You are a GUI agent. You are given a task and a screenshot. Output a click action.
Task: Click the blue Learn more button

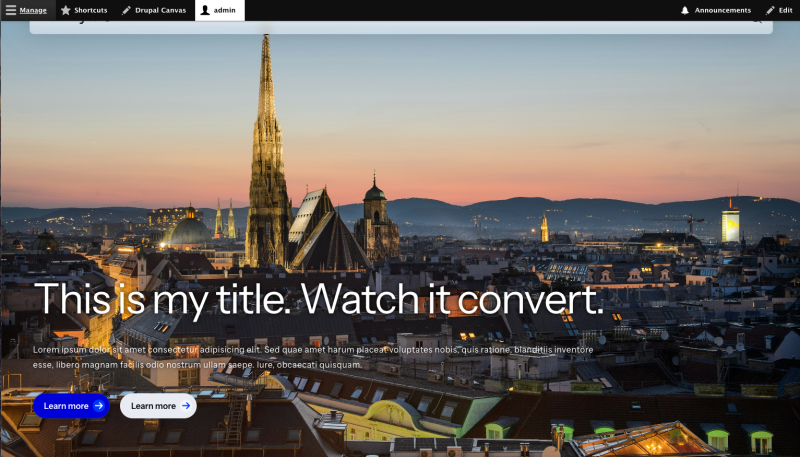[x=71, y=406]
